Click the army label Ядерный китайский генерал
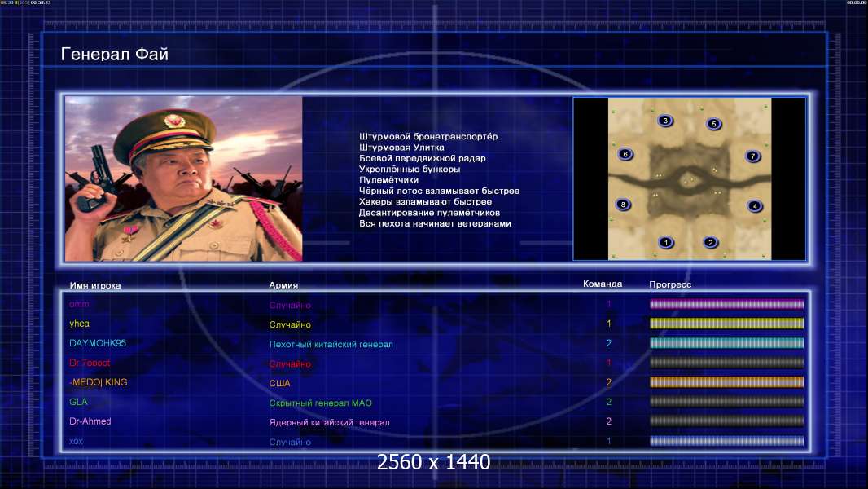Image resolution: width=868 pixels, height=489 pixels. pos(330,422)
